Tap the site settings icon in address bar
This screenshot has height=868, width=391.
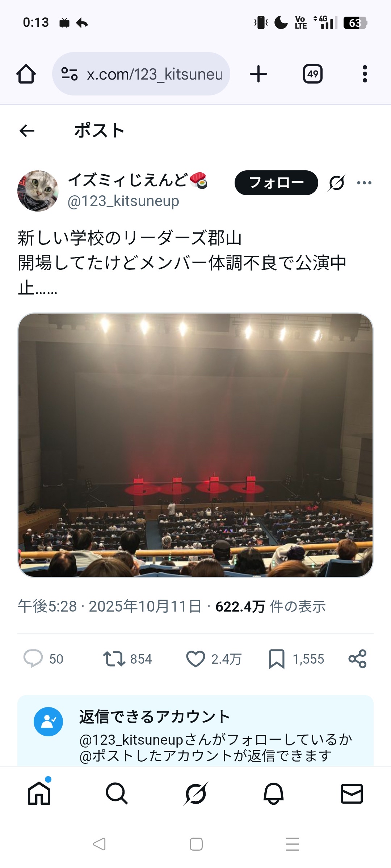(69, 74)
